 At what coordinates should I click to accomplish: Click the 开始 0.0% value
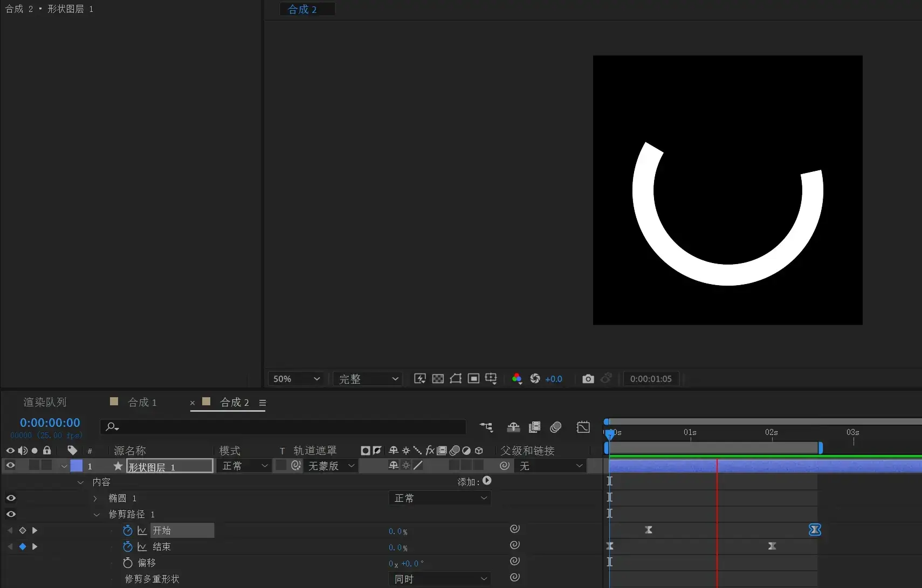(x=398, y=531)
